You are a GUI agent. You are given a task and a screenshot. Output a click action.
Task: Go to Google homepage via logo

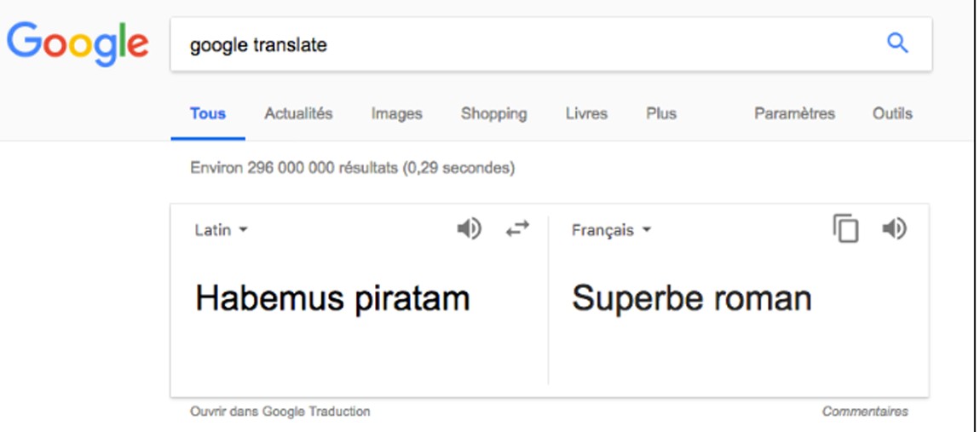coord(78,43)
